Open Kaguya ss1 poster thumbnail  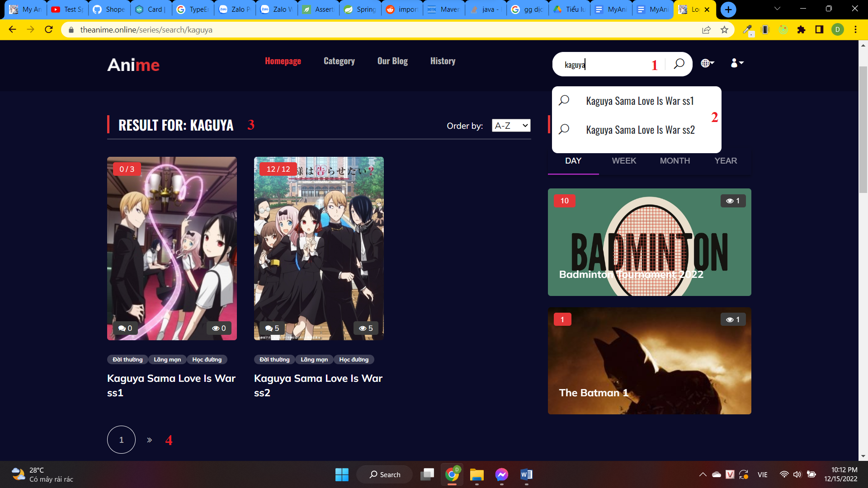click(172, 249)
